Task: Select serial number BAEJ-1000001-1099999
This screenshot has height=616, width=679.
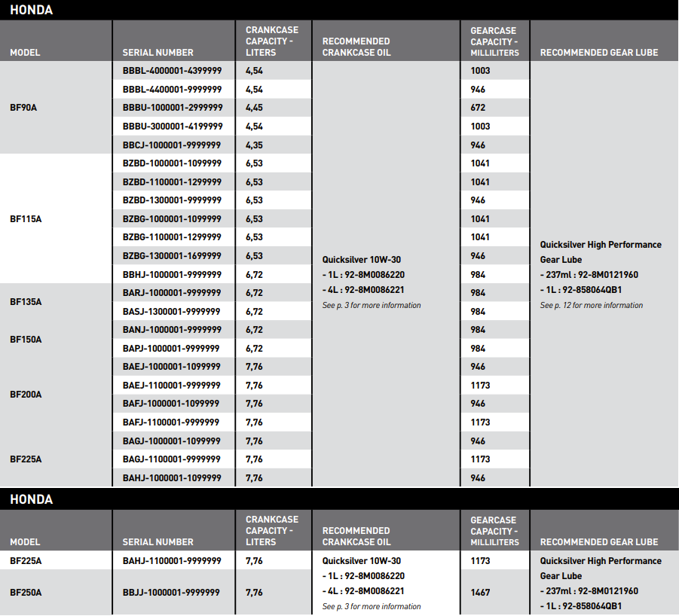Action: (172, 367)
